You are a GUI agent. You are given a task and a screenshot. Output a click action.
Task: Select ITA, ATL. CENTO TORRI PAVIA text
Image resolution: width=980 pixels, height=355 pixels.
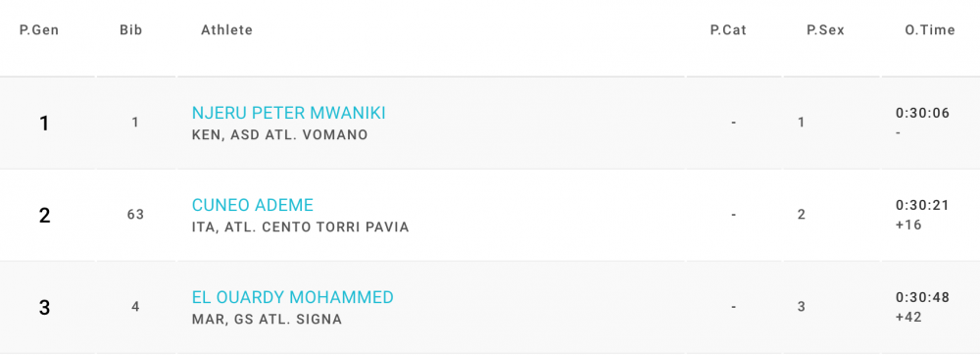point(301,227)
